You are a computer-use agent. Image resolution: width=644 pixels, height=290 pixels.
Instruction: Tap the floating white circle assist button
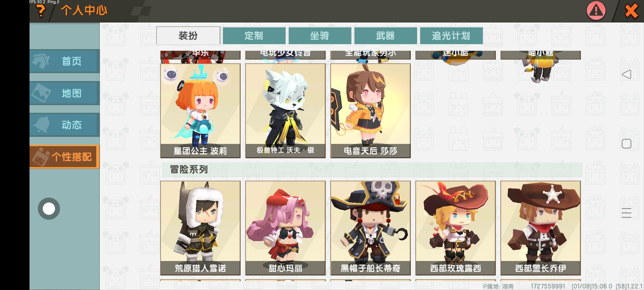coord(49,209)
